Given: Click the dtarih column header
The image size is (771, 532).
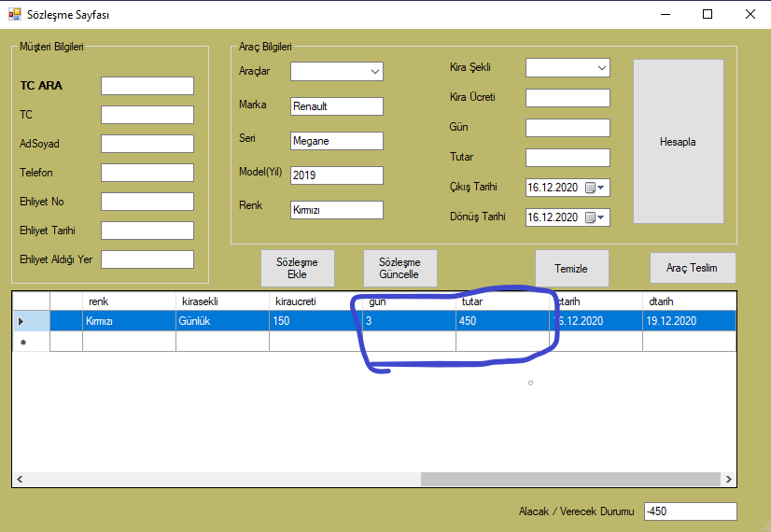Looking at the screenshot, I should click(690, 301).
